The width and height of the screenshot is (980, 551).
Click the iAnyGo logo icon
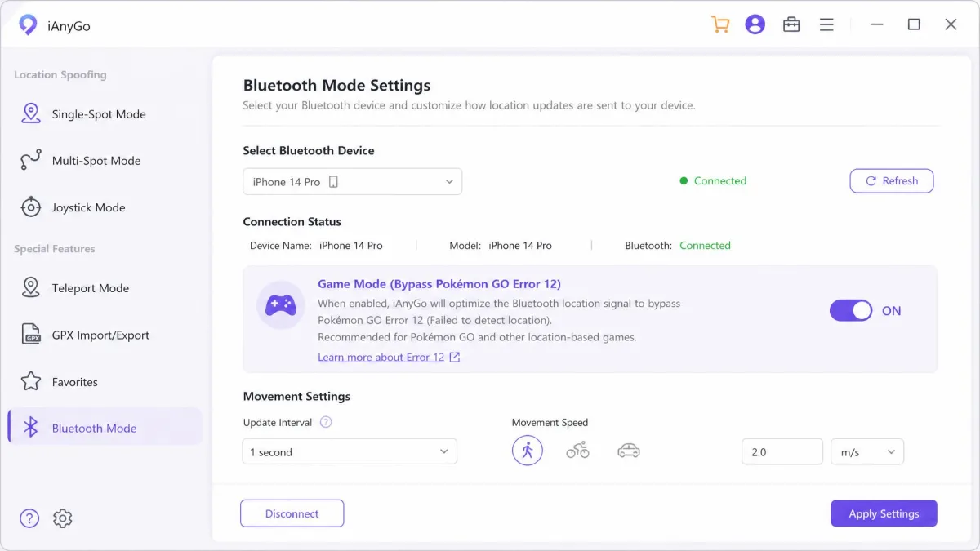point(28,25)
